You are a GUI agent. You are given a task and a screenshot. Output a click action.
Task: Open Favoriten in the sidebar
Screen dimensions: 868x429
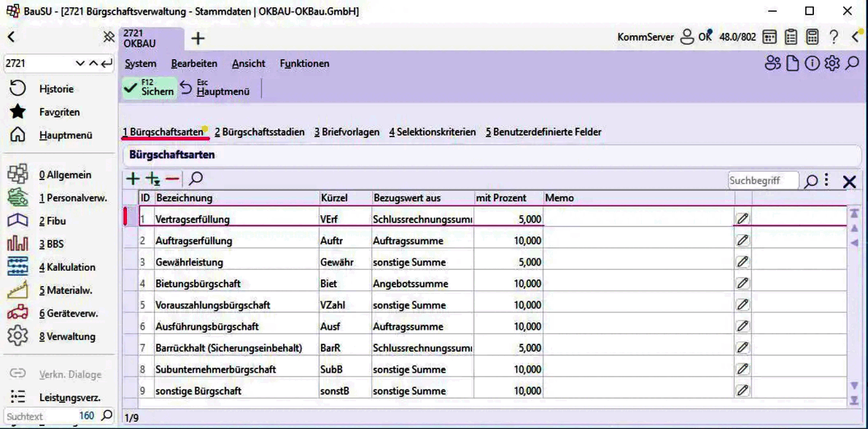click(x=59, y=112)
